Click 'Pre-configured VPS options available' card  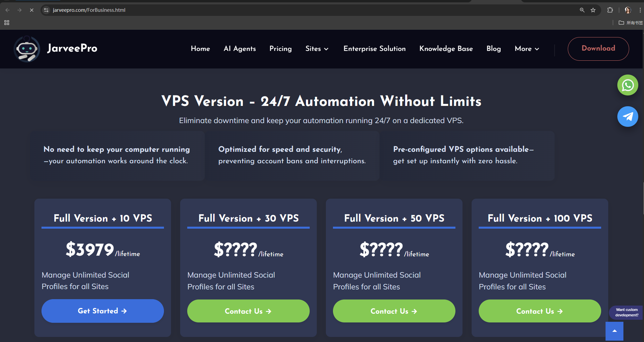pos(467,155)
